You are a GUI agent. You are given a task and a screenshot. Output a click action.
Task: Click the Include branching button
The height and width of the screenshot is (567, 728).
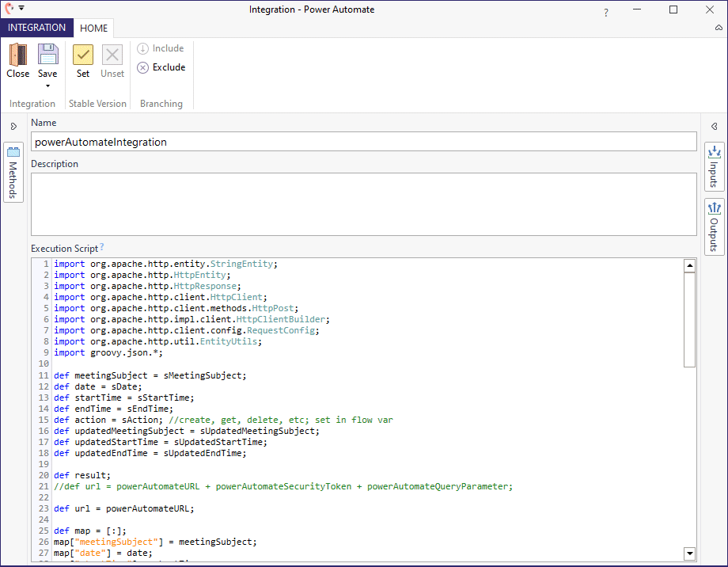[x=161, y=48]
